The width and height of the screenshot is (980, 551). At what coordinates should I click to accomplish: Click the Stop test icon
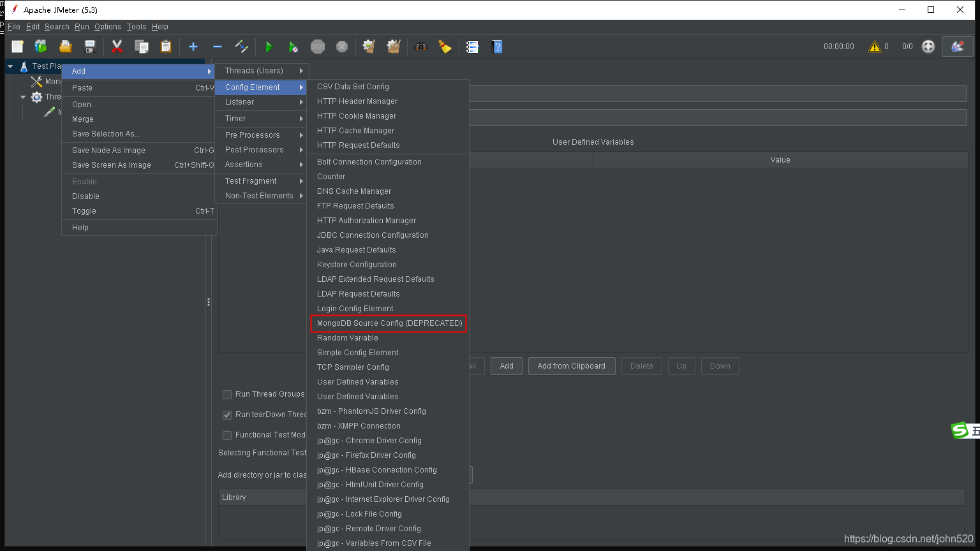[x=318, y=47]
